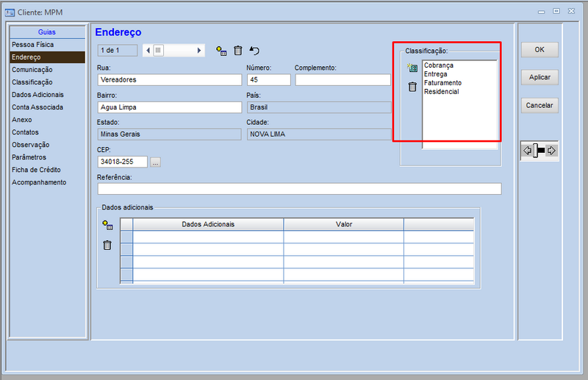Image resolution: width=588 pixels, height=380 pixels.
Task: Click the address record scrollbar thumb
Action: click(x=158, y=50)
